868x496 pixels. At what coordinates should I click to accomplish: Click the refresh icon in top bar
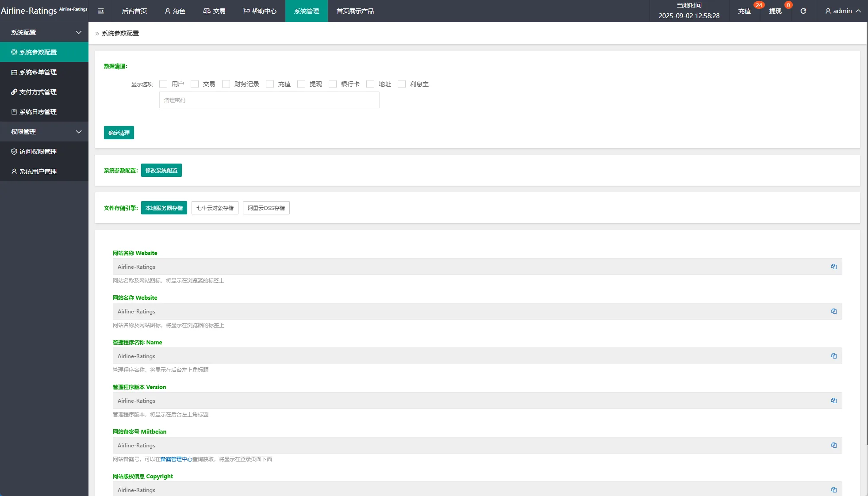tap(803, 11)
